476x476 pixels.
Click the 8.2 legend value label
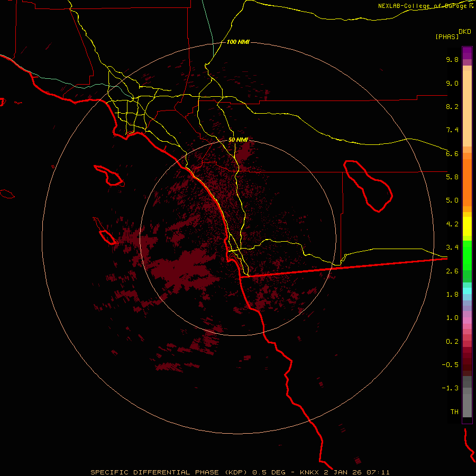click(452, 106)
